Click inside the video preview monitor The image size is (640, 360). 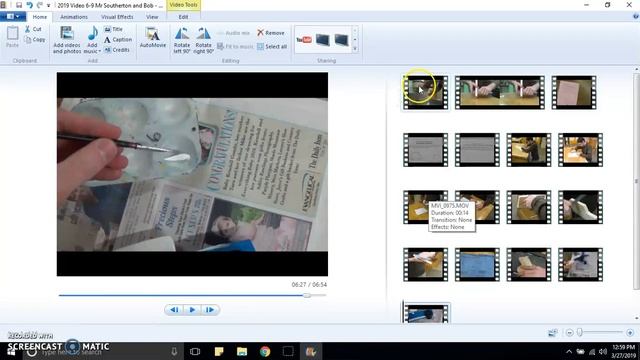point(192,174)
